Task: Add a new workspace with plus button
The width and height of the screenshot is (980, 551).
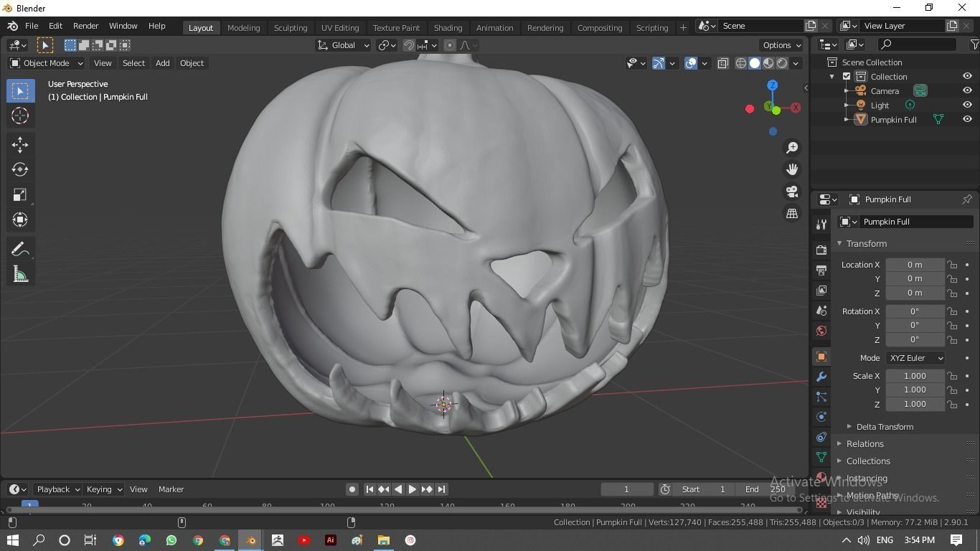Action: coord(683,27)
